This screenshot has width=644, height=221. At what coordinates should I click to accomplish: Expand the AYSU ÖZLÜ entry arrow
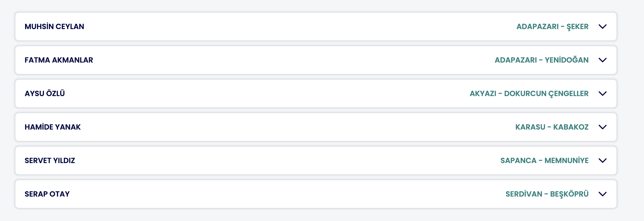point(602,94)
